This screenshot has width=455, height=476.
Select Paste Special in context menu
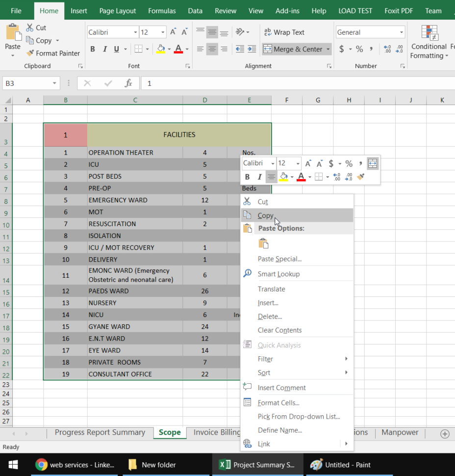(297, 259)
